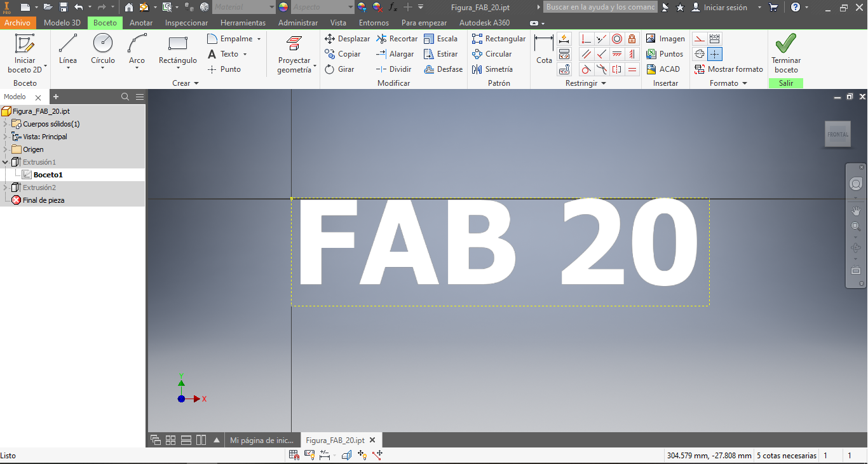
Task: Expand the Extrusión2 tree node
Action: 5,188
